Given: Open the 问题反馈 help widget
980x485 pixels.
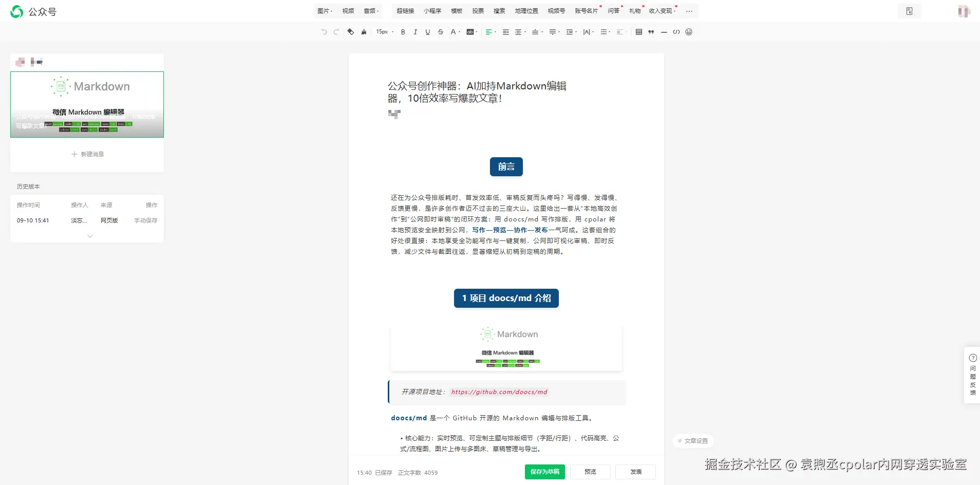Looking at the screenshot, I should [x=973, y=375].
